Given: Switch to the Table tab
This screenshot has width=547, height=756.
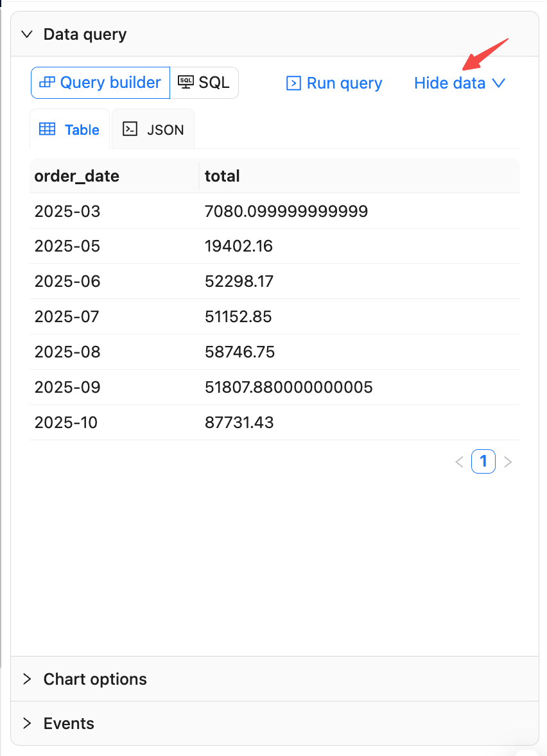Looking at the screenshot, I should pyautogui.click(x=69, y=129).
